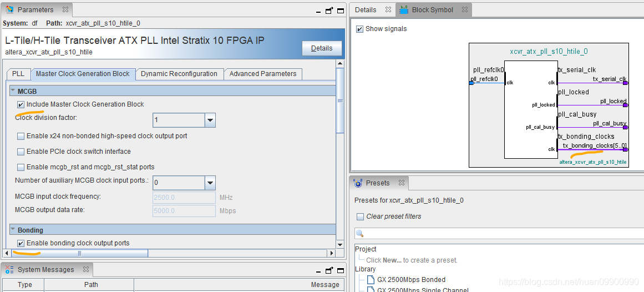This screenshot has height=292, width=644.
Task: Close the Presets tab
Action: 401,183
